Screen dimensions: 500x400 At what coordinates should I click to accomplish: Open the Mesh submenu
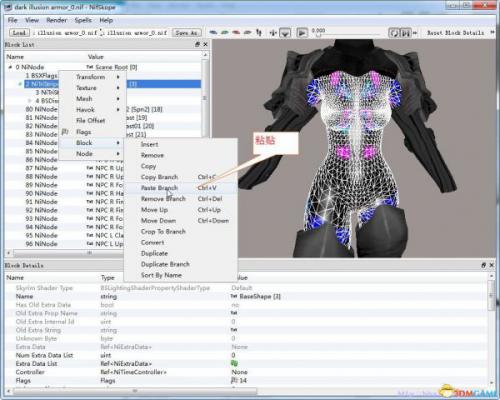click(92, 99)
